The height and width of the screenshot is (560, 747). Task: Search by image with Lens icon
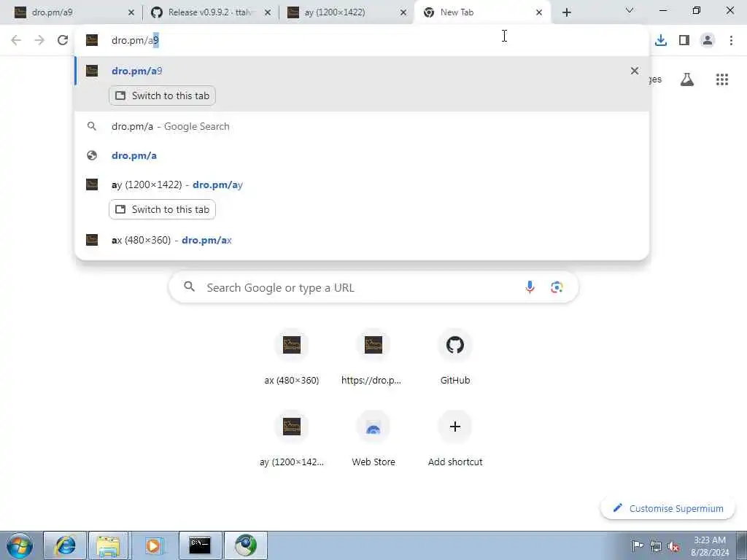557,287
